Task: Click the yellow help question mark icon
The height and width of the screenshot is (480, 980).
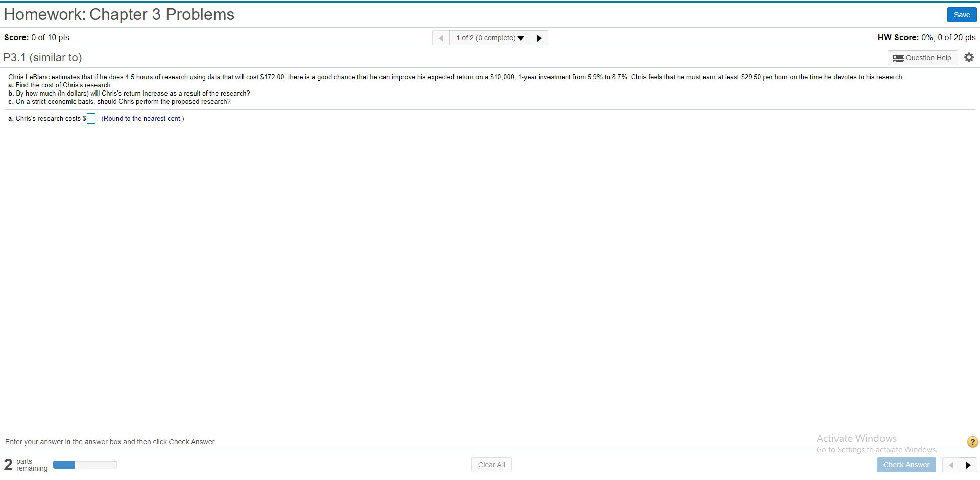Action: coord(972,442)
